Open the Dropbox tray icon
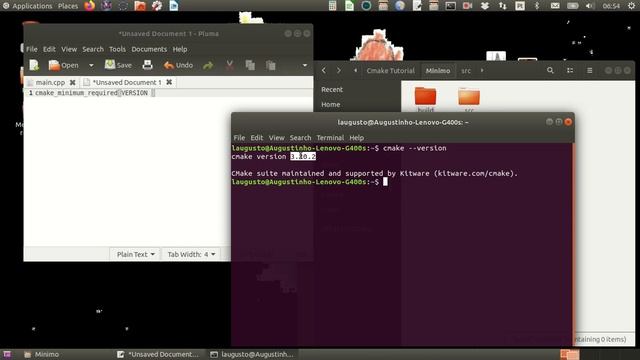 coord(485,5)
